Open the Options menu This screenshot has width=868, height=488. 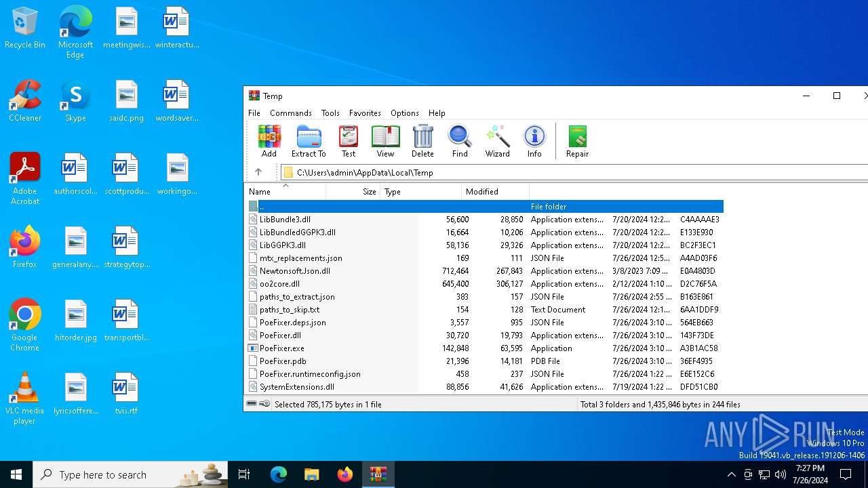coord(405,113)
